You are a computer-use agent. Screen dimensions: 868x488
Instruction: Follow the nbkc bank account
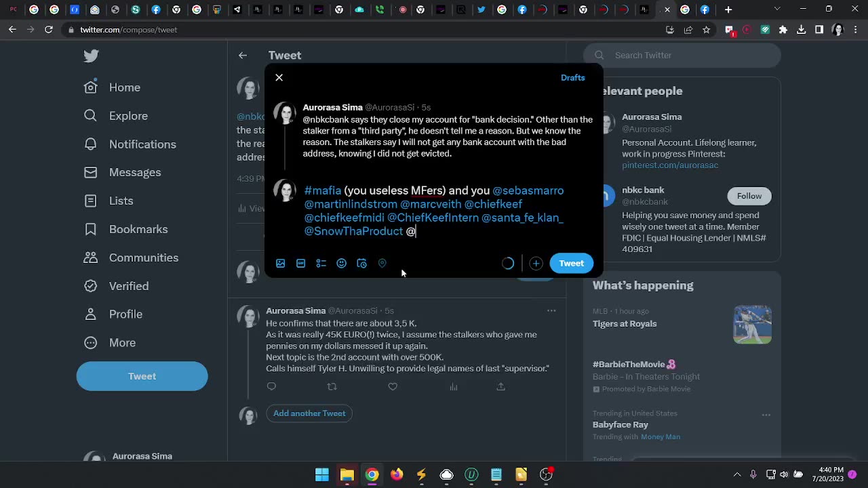pyautogui.click(x=749, y=196)
